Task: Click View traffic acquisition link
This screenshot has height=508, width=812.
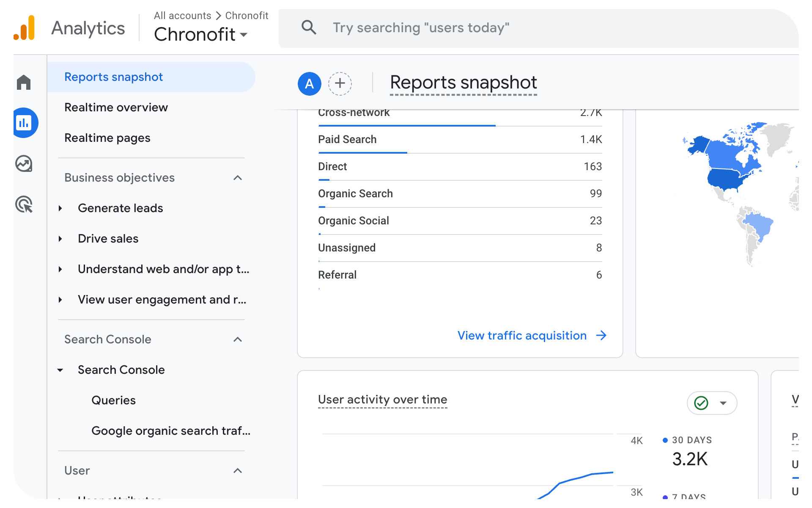Action: [522, 336]
